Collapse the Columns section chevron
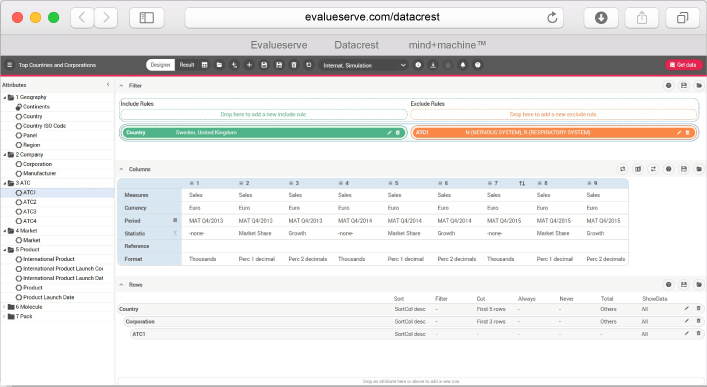The height and width of the screenshot is (387, 707). (121, 169)
